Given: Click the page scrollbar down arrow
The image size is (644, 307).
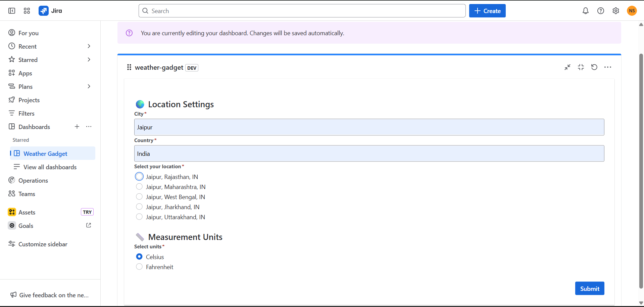Looking at the screenshot, I should tap(641, 303).
